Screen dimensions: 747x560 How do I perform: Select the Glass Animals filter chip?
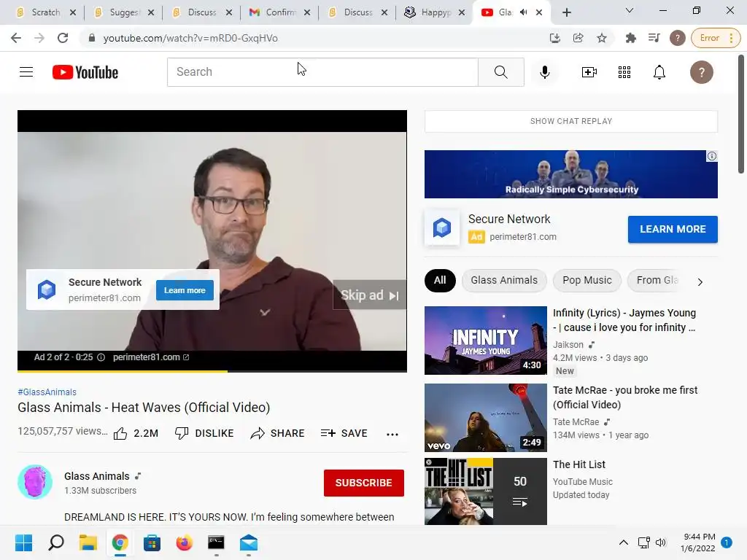[504, 281]
